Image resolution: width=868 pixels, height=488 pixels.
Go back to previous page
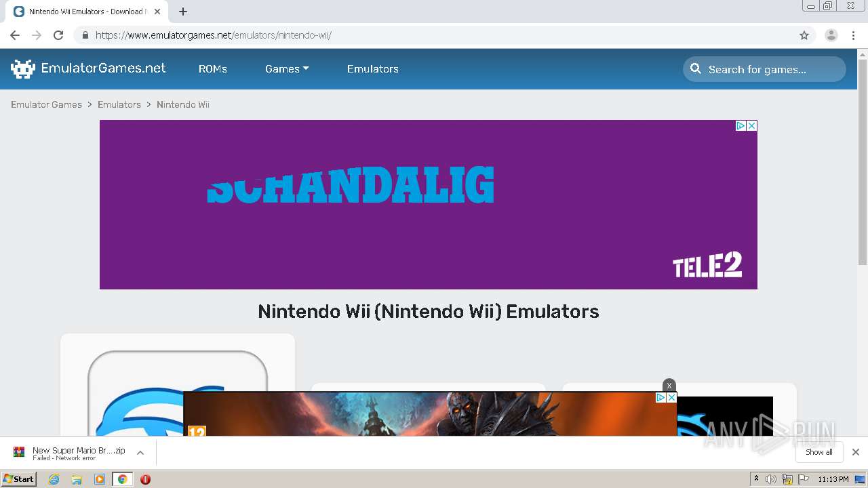[x=15, y=35]
